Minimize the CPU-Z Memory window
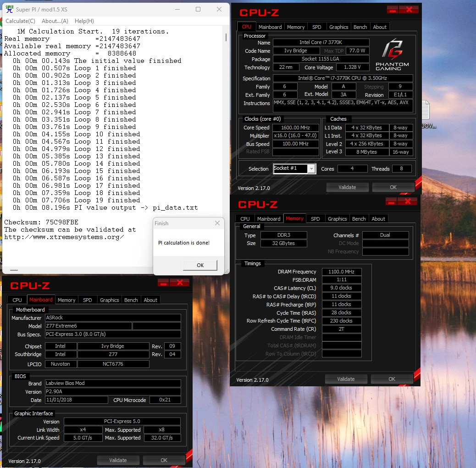Viewport: 476px width, 468px height. (391, 201)
